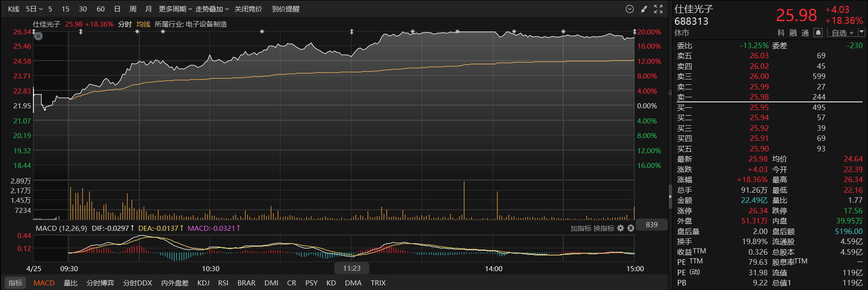
Task: Open the 走势叠加 overlay dropdown
Action: coord(212,9)
